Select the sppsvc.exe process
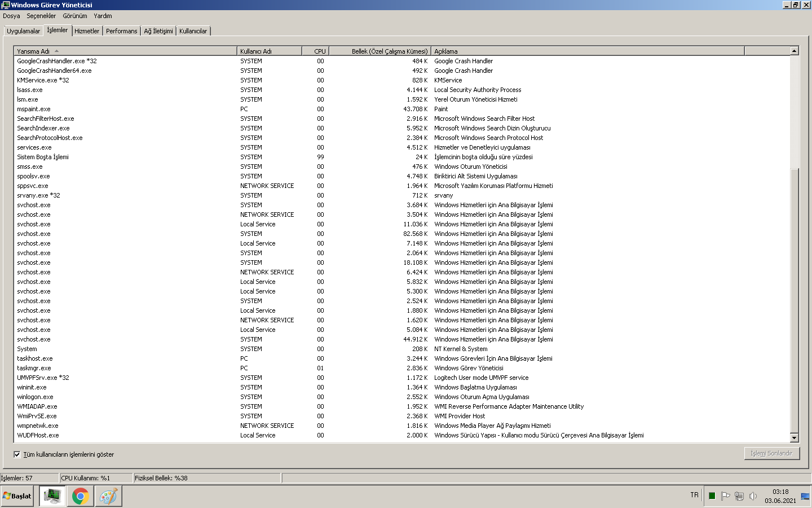 pos(401,186)
